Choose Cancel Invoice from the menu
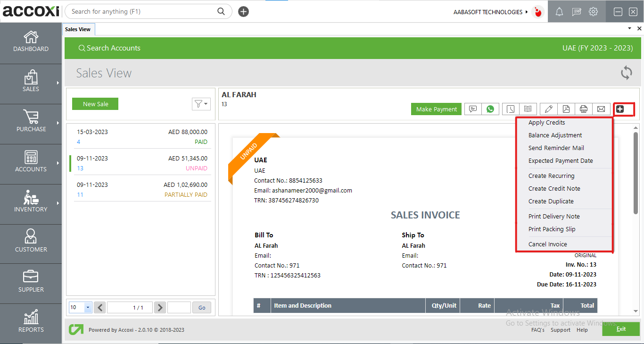Screen dimensions: 644x344 [x=547, y=244]
